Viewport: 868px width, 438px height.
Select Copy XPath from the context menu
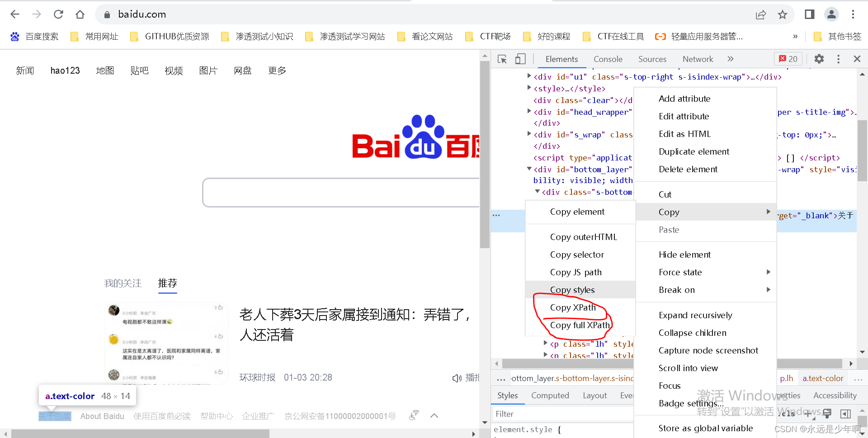[572, 307]
